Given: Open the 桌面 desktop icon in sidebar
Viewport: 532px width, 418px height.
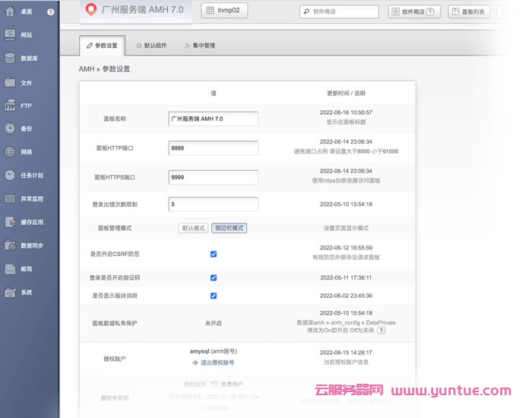Looking at the screenshot, I should 11,11.
